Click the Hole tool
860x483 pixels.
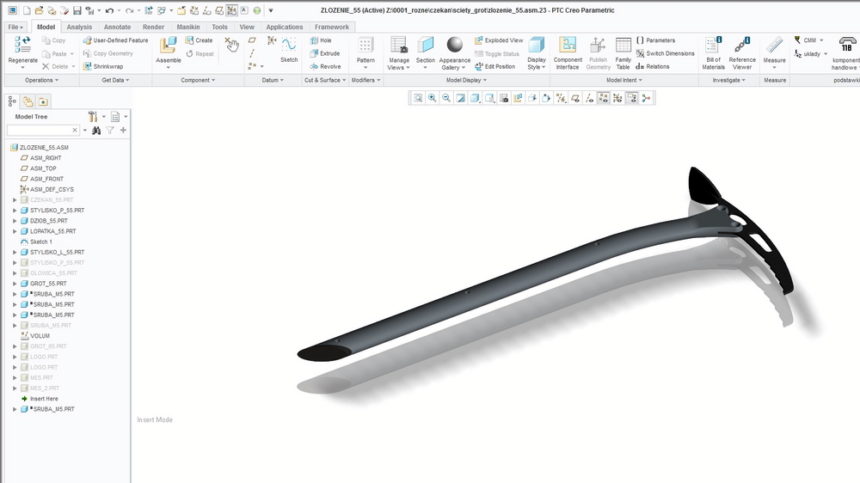click(321, 41)
